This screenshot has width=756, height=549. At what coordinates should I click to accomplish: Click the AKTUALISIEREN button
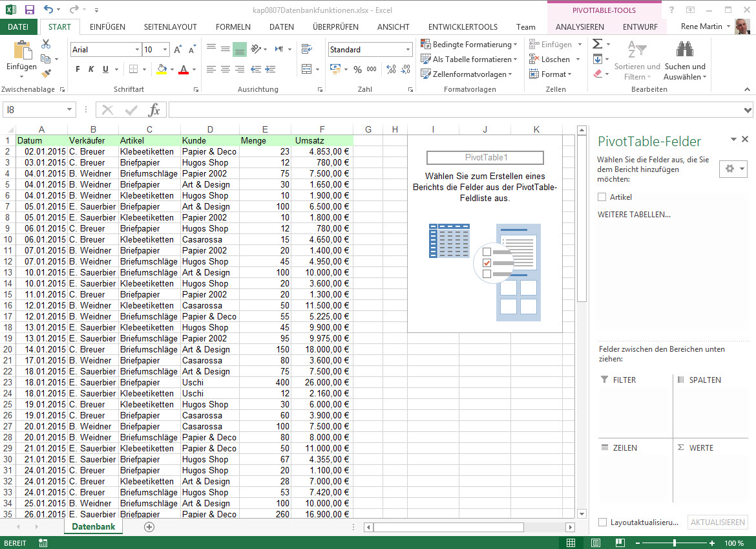pos(718,522)
